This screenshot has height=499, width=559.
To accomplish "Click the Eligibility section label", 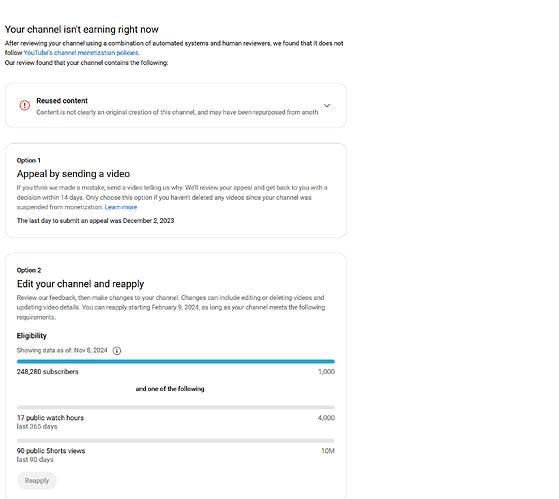I will click(32, 336).
